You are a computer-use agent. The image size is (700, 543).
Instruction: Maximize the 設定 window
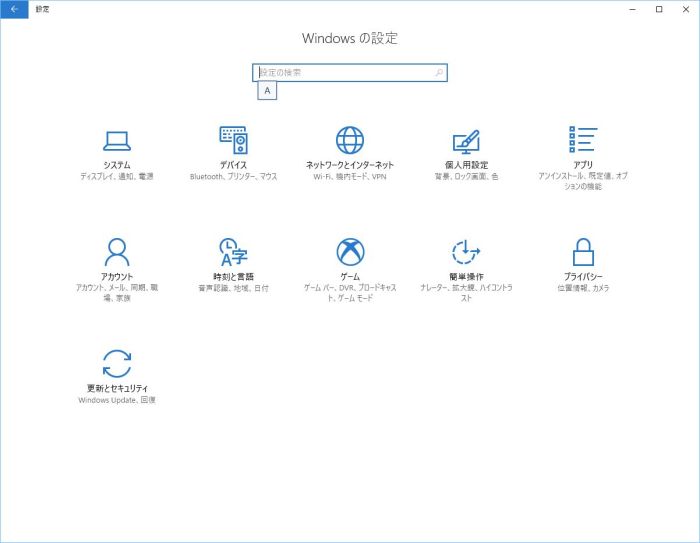[x=659, y=8]
